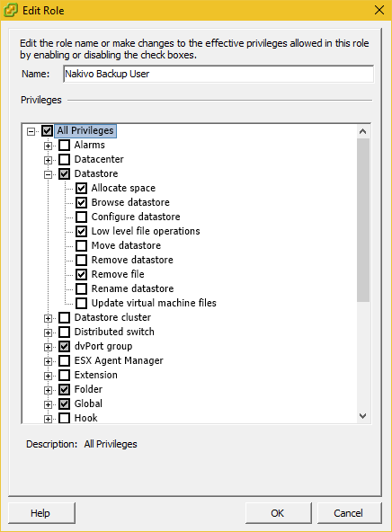Toggle the Folder checkbox

[x=64, y=389]
